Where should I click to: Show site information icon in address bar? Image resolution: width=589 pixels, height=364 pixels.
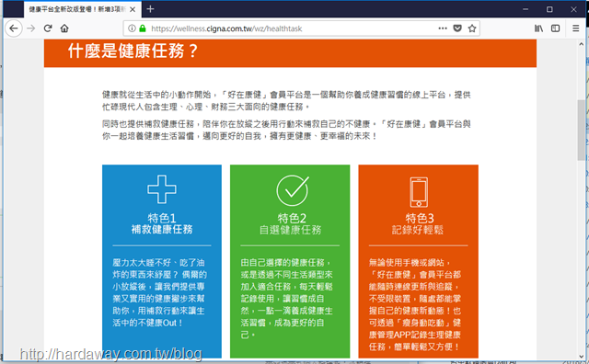pos(132,28)
